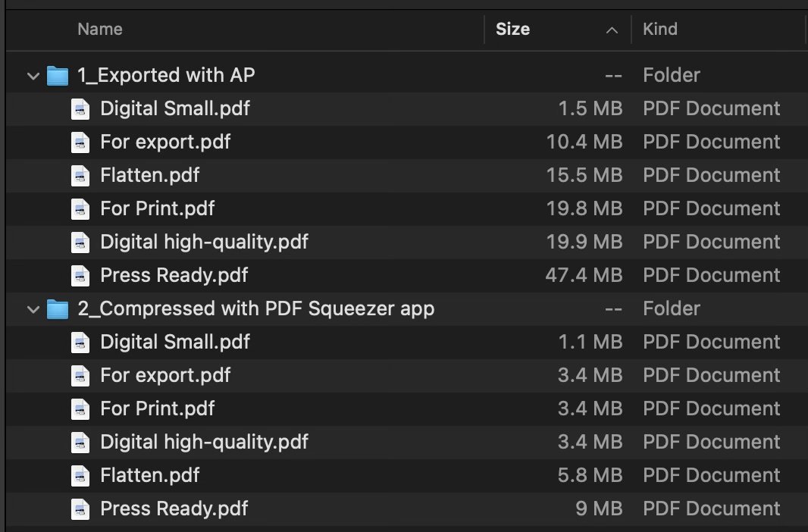The height and width of the screenshot is (532, 808).
Task: Click the 1_Exported with AP folder icon
Action: 58,76
